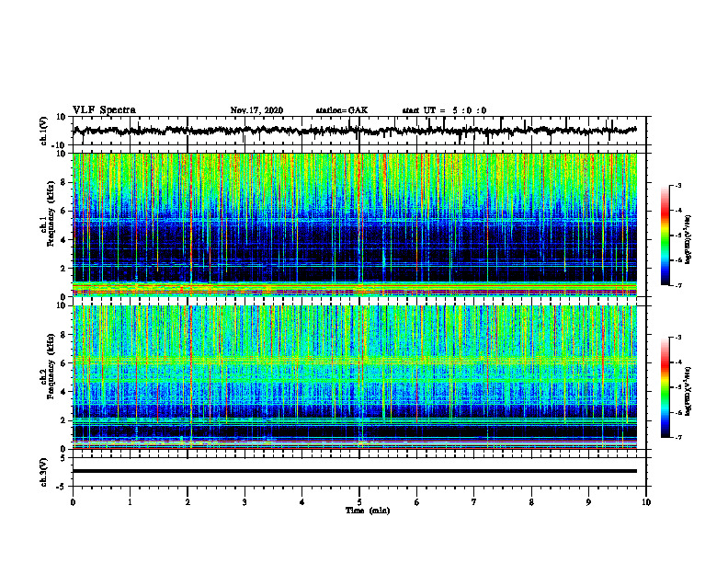Click time axis tick label '0'
Image resolution: width=728 pixels, height=563 pixels.
click(x=73, y=502)
